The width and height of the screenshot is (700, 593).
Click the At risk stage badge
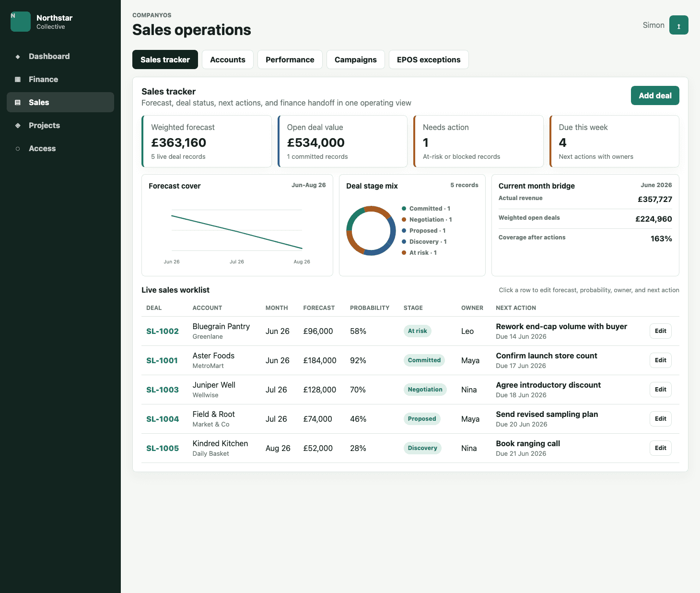click(418, 331)
